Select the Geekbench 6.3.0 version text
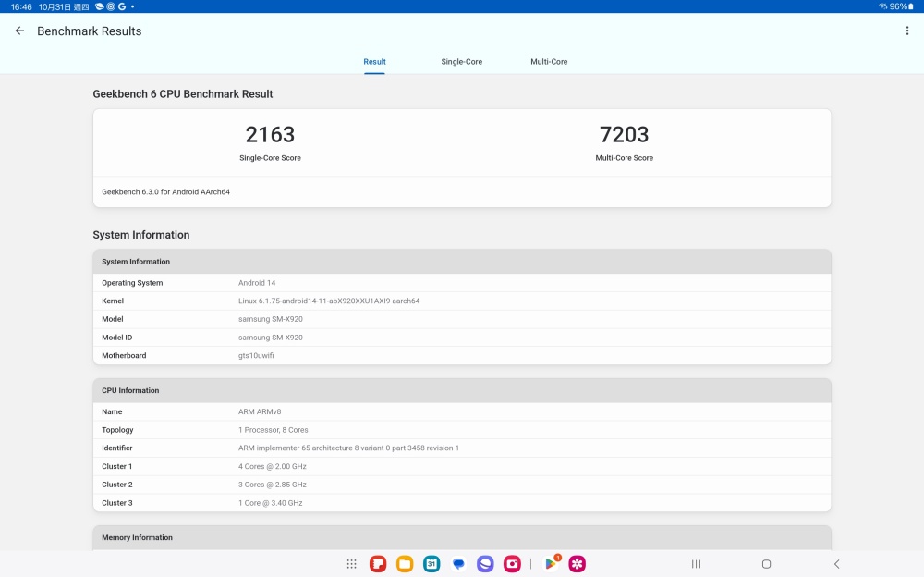Viewport: 924px width, 577px height. pos(165,191)
